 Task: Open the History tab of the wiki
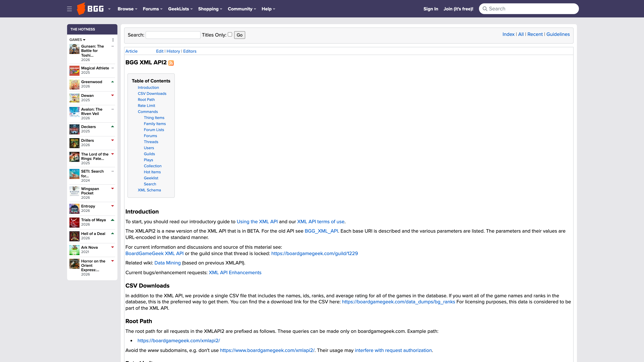point(173,51)
